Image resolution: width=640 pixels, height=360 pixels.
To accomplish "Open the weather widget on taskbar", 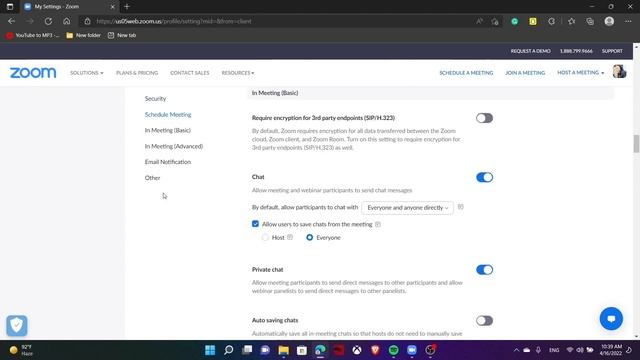I will click(21, 350).
